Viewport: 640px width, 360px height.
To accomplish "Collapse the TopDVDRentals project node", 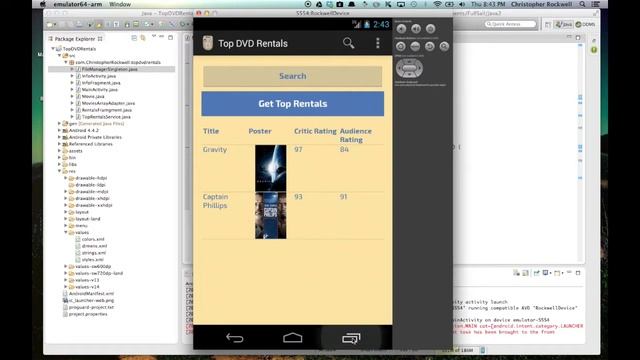I will tap(53, 49).
